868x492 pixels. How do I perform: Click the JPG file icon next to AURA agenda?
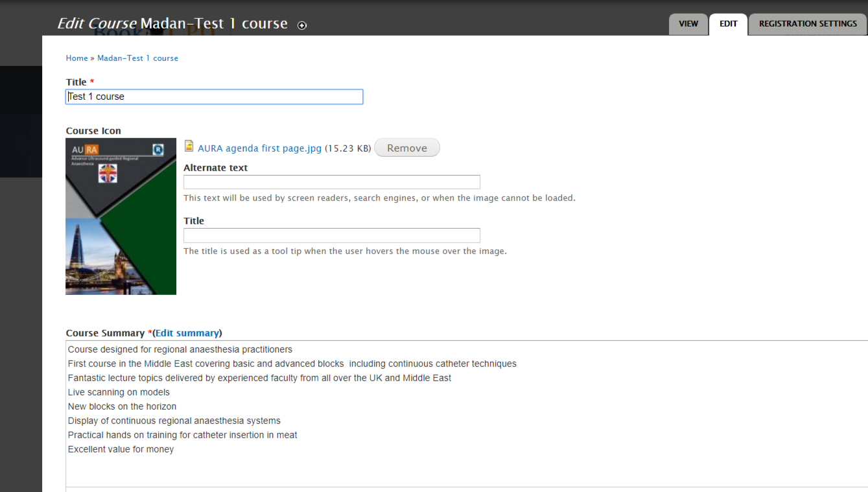pos(189,146)
